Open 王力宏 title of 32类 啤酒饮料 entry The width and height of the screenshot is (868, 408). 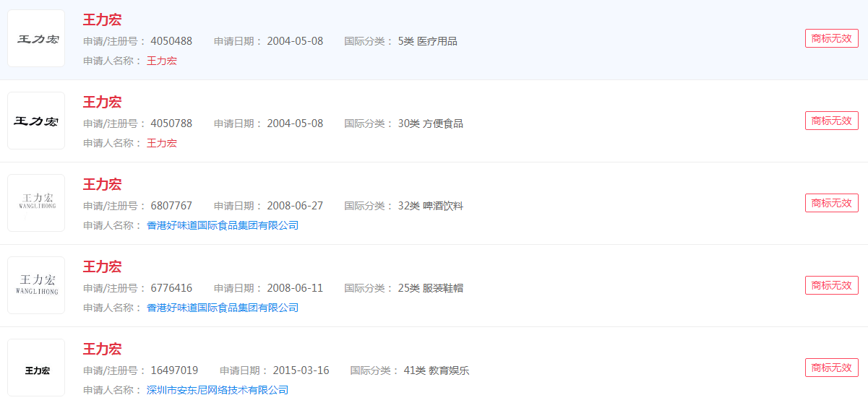coord(102,184)
